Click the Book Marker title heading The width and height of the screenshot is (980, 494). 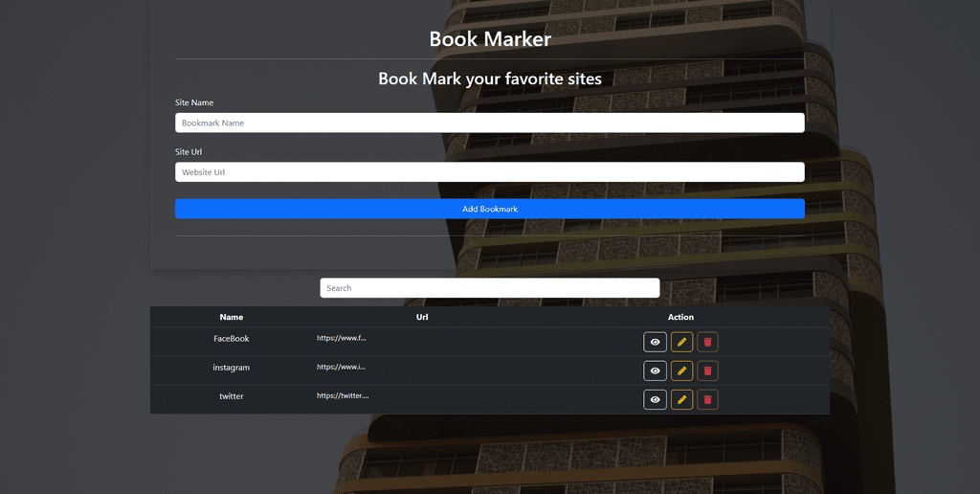490,38
